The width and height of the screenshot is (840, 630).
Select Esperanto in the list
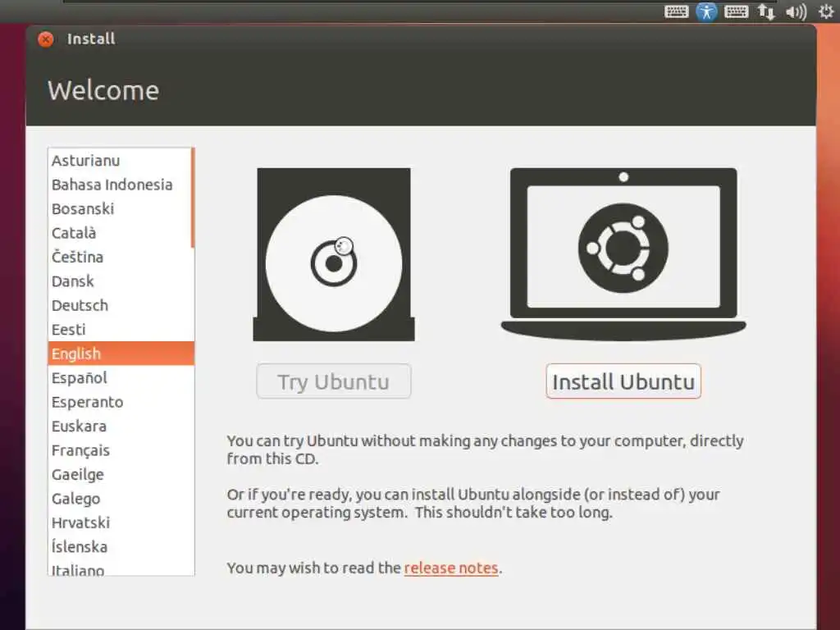(121, 402)
